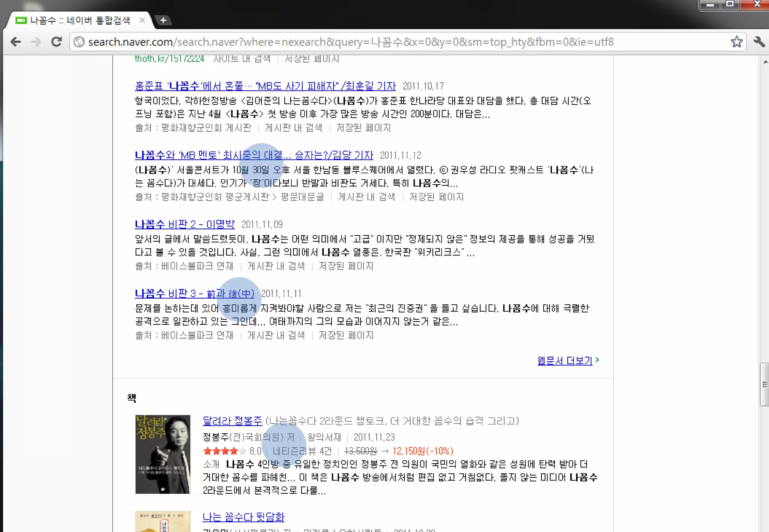Image resolution: width=769 pixels, height=532 pixels.
Task: Click the browser back arrow
Action: pos(16,42)
